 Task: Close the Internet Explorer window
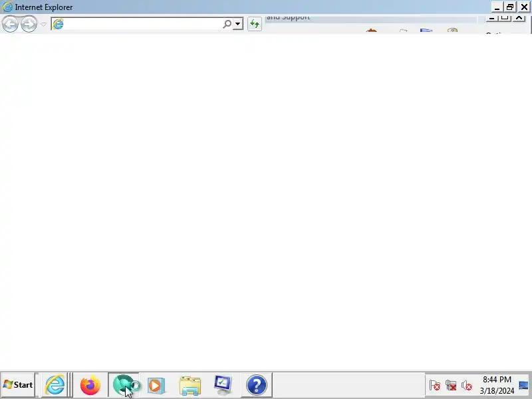tap(524, 7)
